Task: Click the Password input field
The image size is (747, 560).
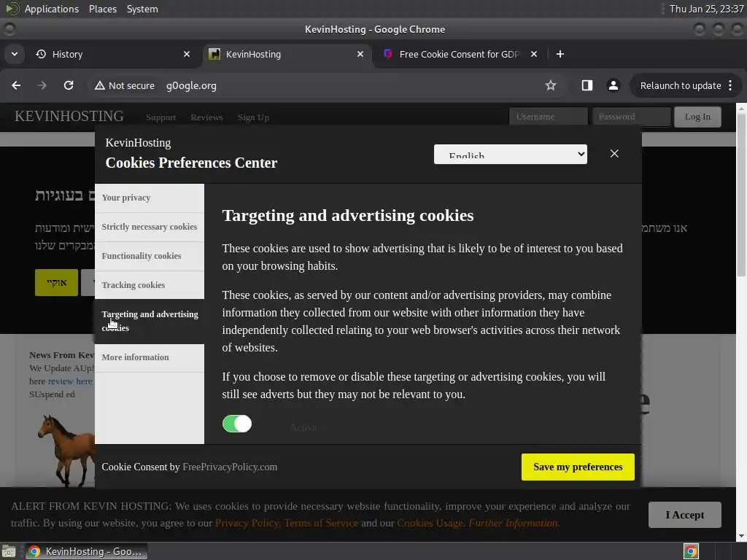Action: coord(632,117)
